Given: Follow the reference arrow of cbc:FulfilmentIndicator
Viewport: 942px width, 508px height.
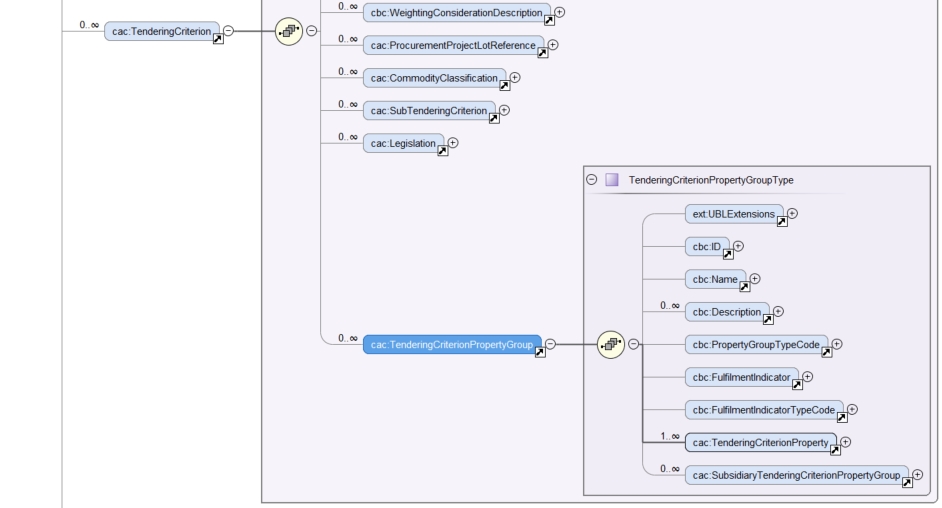Looking at the screenshot, I should click(798, 385).
